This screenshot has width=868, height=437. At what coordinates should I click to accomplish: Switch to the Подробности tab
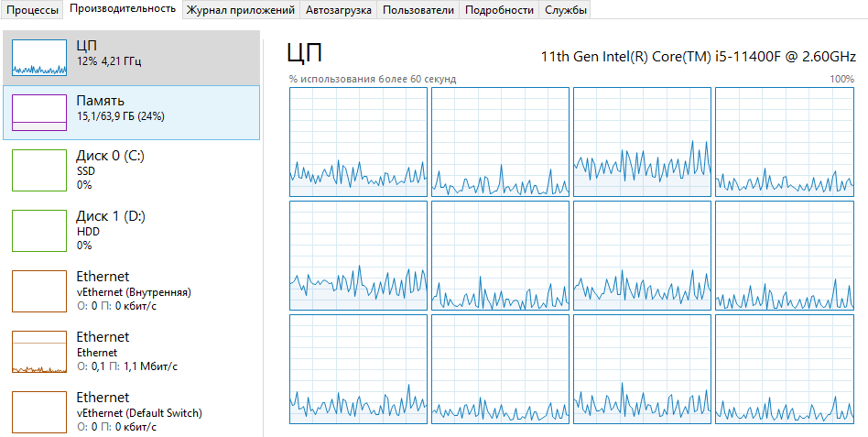[499, 10]
